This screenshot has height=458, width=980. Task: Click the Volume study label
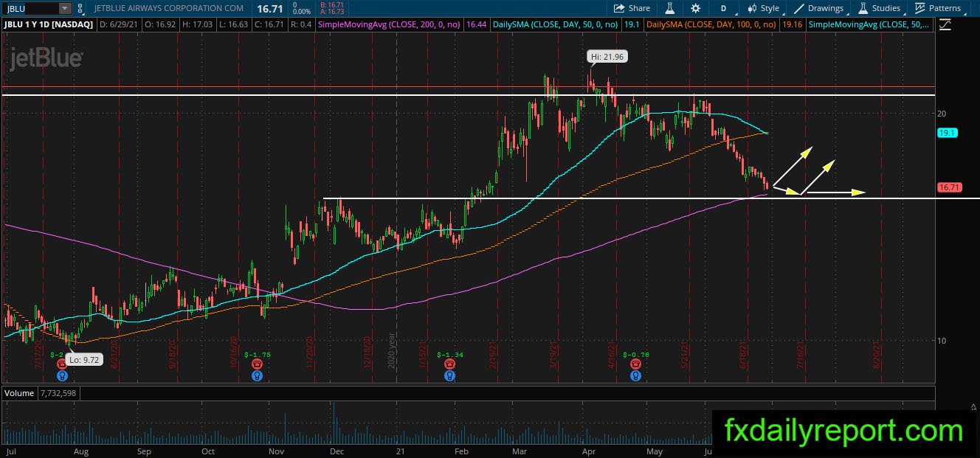tap(19, 393)
